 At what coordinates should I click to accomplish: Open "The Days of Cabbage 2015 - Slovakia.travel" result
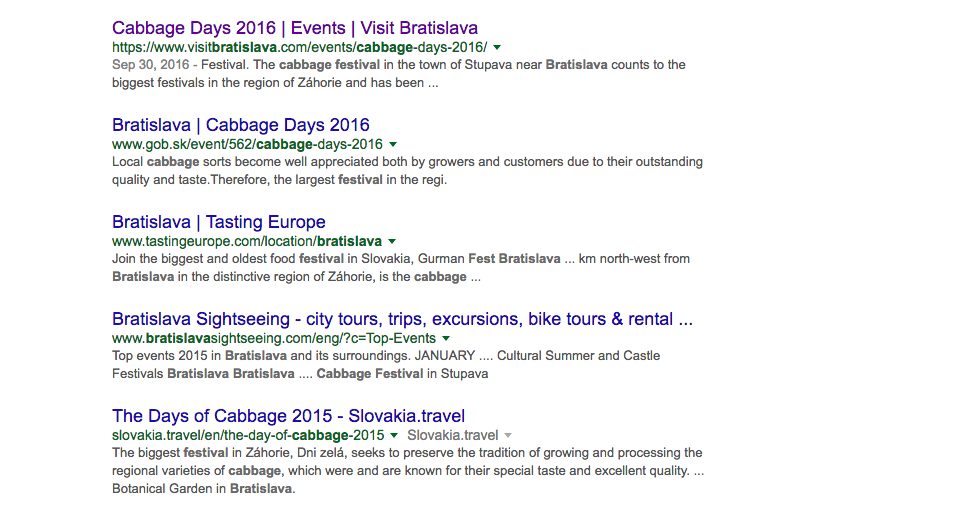click(x=288, y=416)
